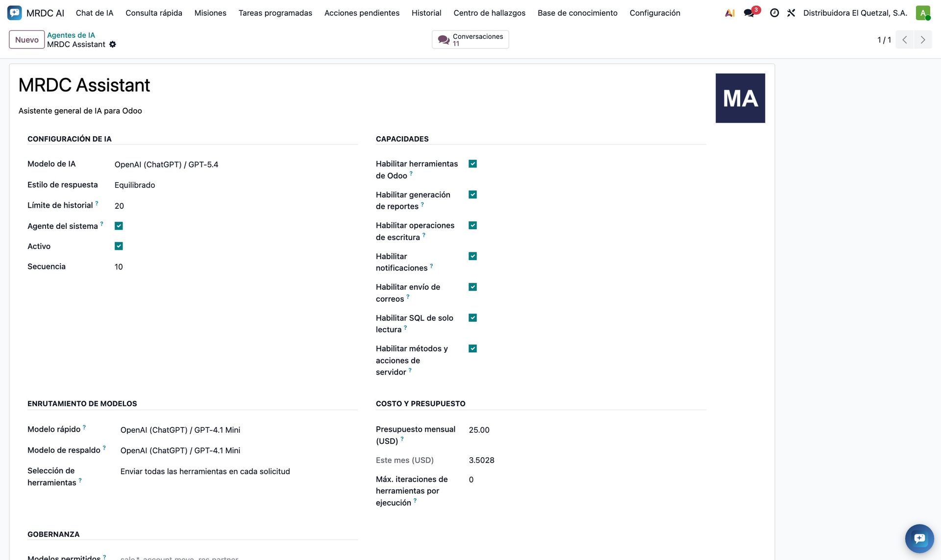
Task: Open the Conversaciones smart button
Action: [x=470, y=40]
